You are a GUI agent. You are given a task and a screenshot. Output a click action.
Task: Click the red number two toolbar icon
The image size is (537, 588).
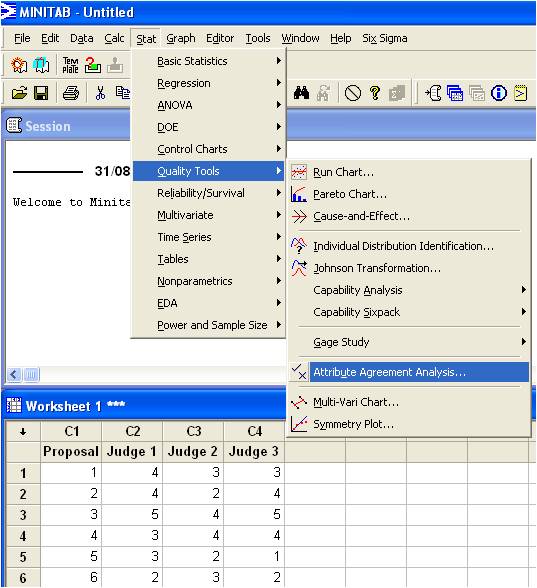92,65
